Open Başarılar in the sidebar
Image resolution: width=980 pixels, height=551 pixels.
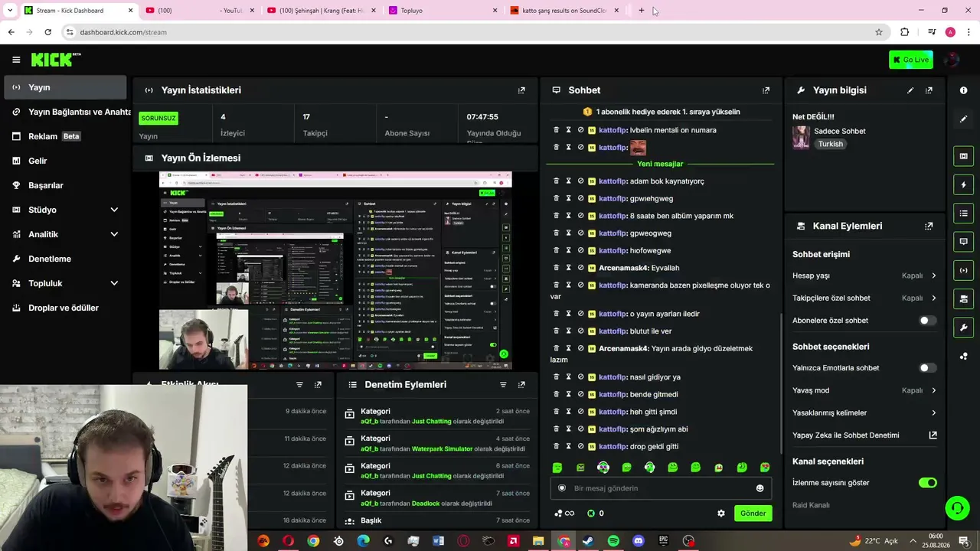(x=65, y=185)
